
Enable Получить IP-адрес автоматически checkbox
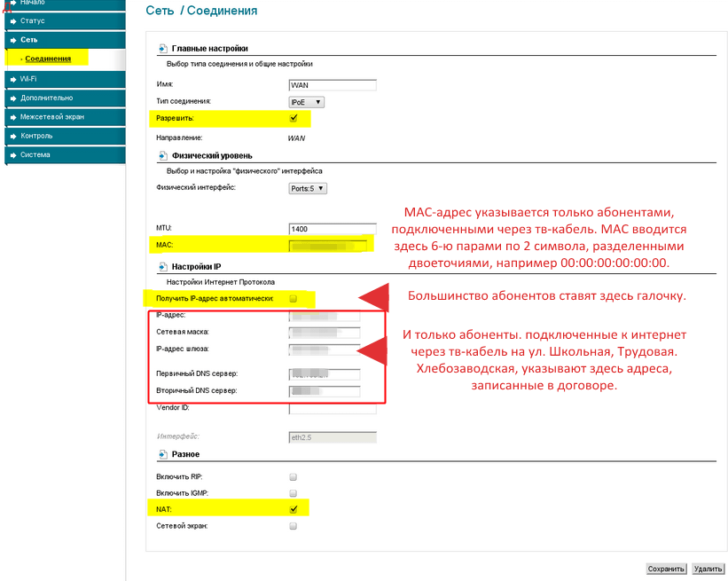pos(294,299)
